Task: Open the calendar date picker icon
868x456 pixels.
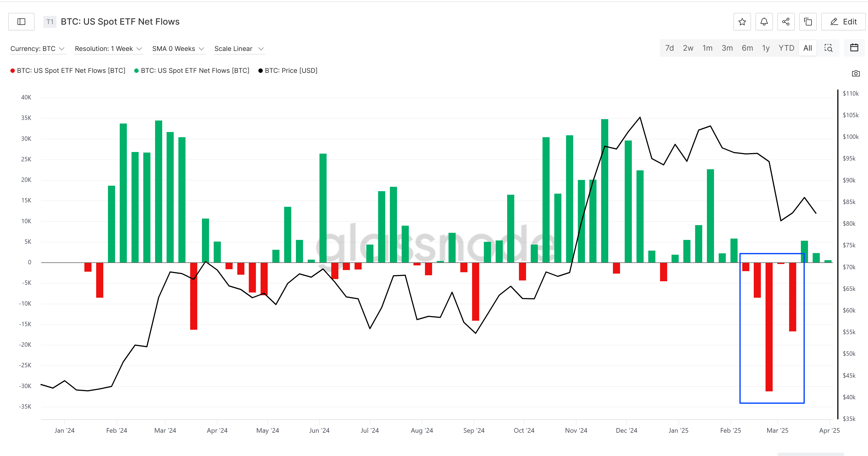Action: [854, 48]
